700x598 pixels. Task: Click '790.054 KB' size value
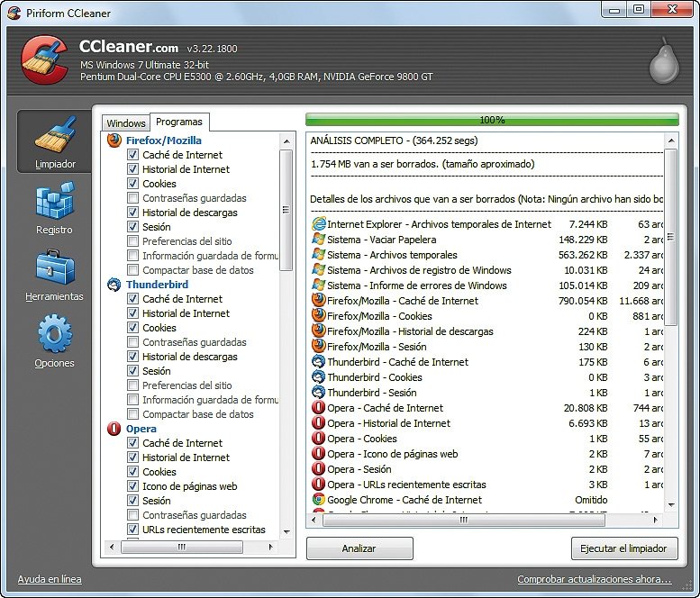[x=583, y=301]
